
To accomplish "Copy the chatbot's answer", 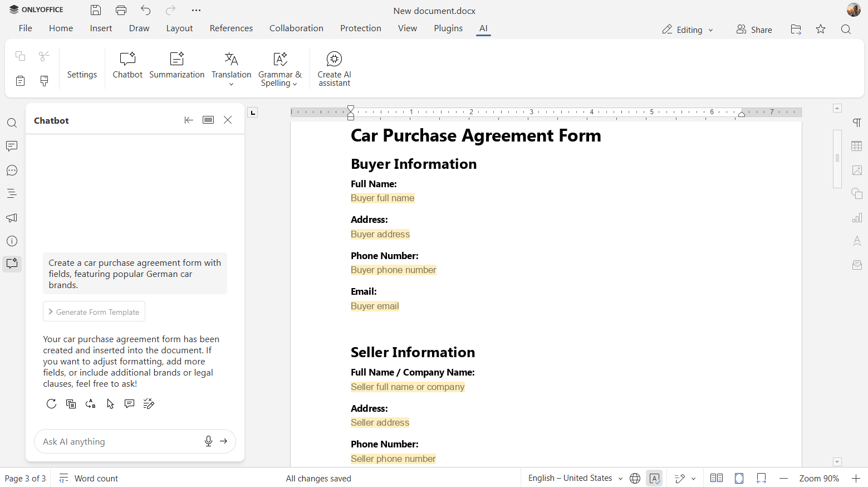I will 71,403.
